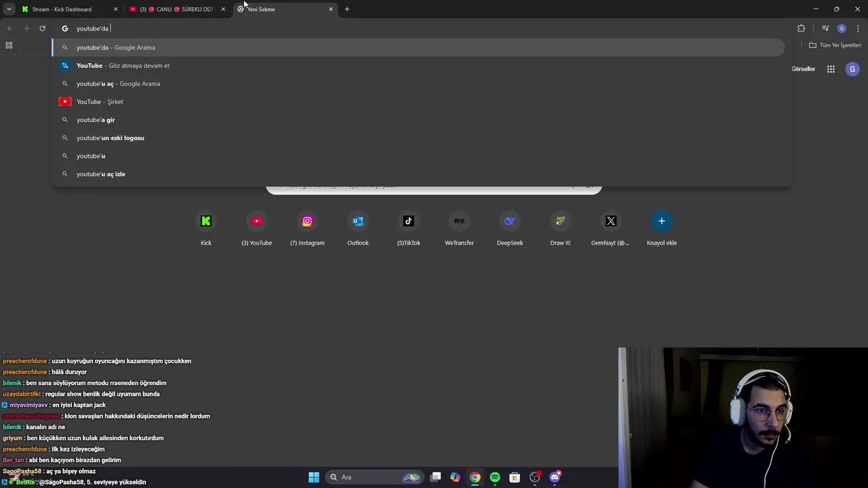Open the Google account avatar on page
Image resolution: width=868 pixels, height=488 pixels.
tap(852, 69)
